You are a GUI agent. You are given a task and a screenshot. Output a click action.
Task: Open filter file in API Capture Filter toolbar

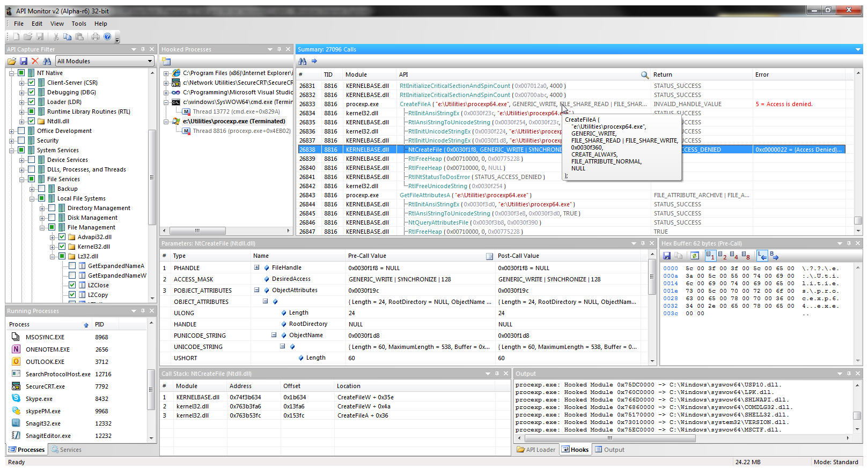point(11,61)
